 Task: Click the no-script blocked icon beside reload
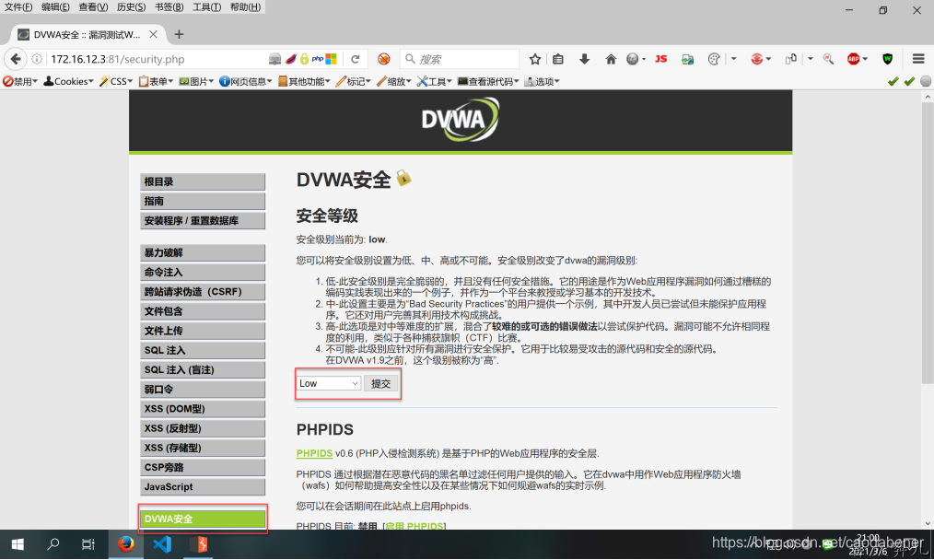(383, 59)
